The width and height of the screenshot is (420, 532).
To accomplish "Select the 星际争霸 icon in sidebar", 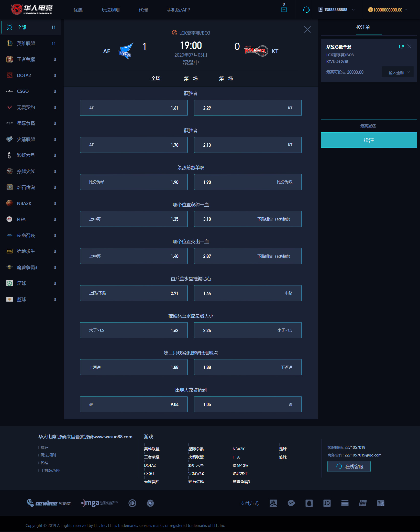I will pos(9,123).
